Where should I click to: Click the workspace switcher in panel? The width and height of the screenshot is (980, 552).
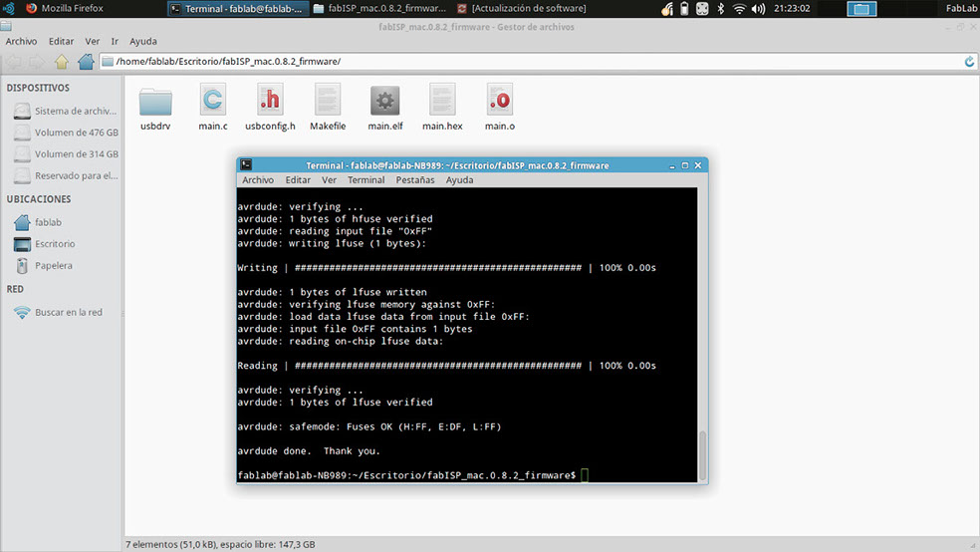861,9
